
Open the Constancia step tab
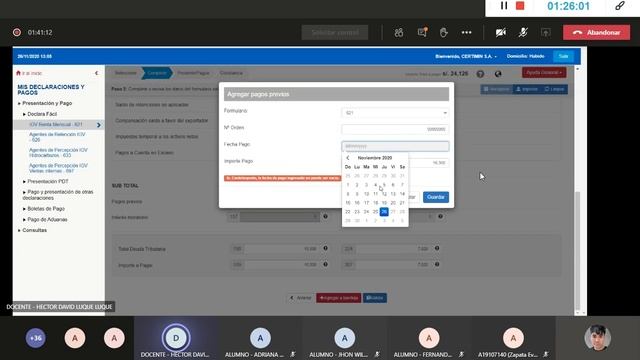point(231,73)
